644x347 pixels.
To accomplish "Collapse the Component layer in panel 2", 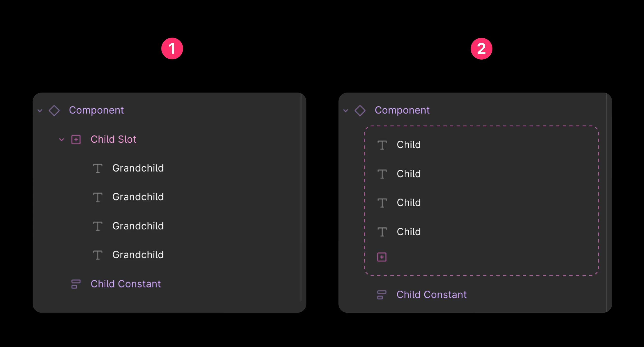I will pyautogui.click(x=345, y=110).
